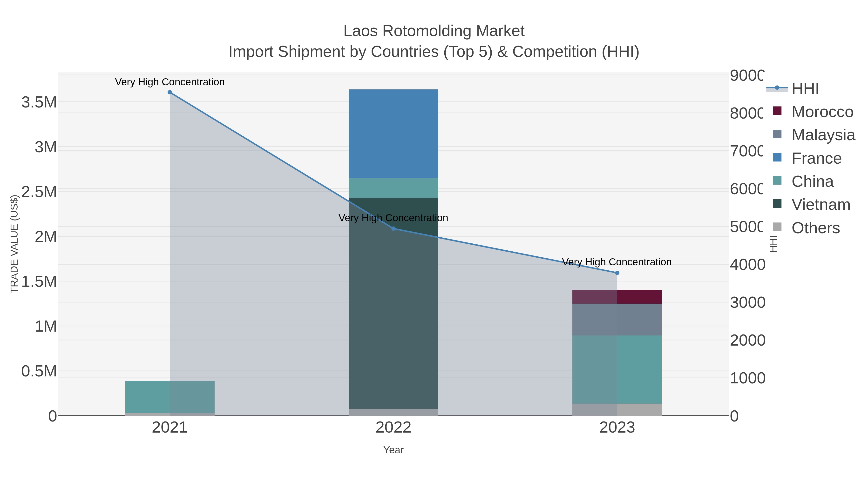Click the 0.5M y-axis tick label

point(39,371)
